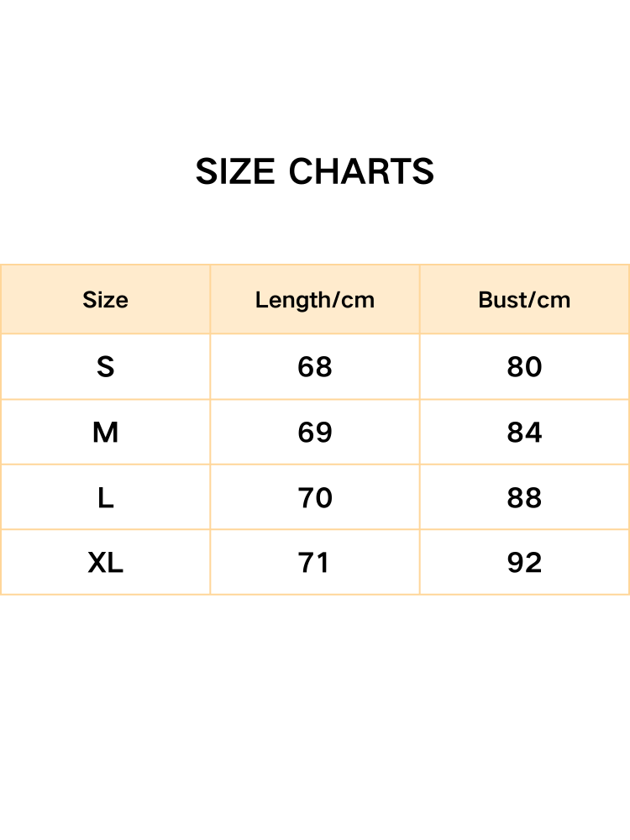Click length value 68 for size S
Image resolution: width=630 pixels, height=840 pixels.
pyautogui.click(x=315, y=367)
